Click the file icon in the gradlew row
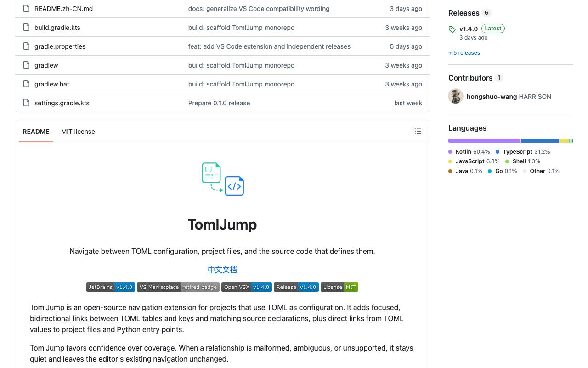 click(x=27, y=65)
